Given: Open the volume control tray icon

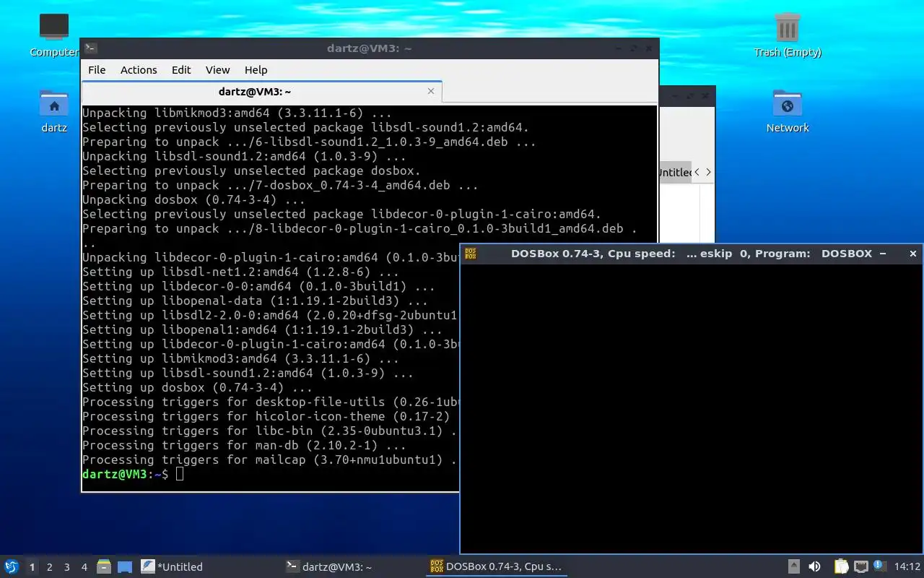Looking at the screenshot, I should 814,566.
